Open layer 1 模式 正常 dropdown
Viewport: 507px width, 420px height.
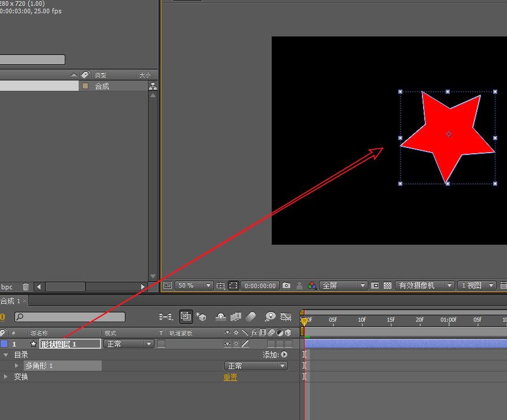(129, 344)
